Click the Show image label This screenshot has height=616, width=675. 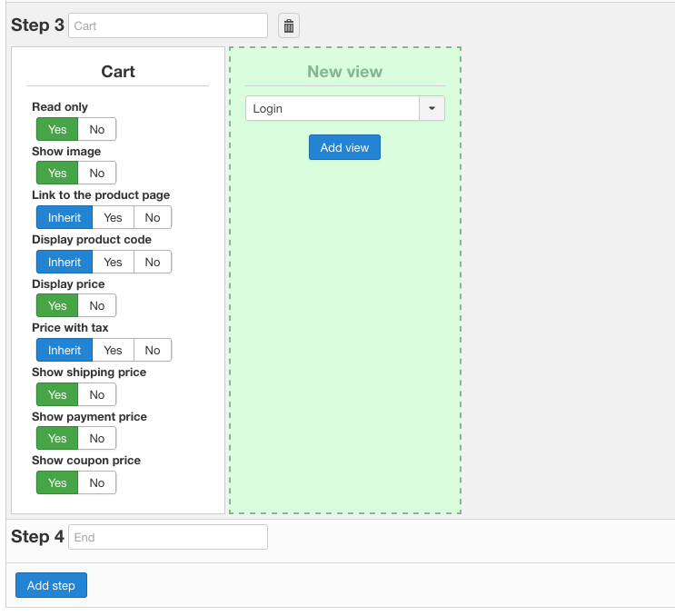66,152
